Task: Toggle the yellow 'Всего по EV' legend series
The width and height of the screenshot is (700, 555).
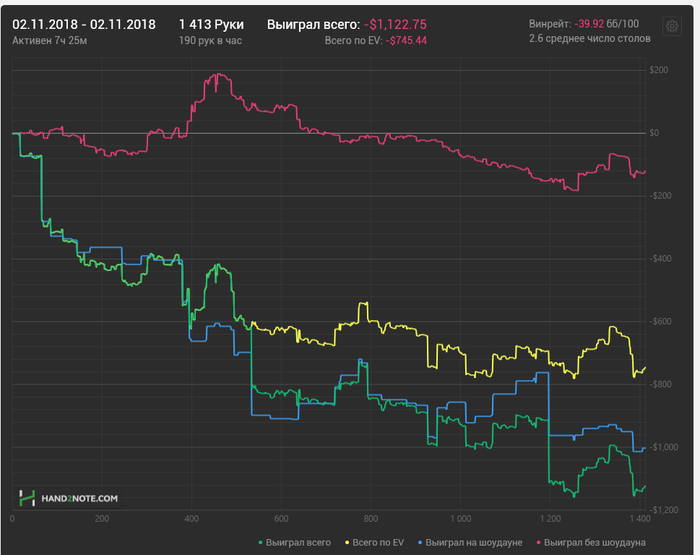Action: pyautogui.click(x=375, y=542)
